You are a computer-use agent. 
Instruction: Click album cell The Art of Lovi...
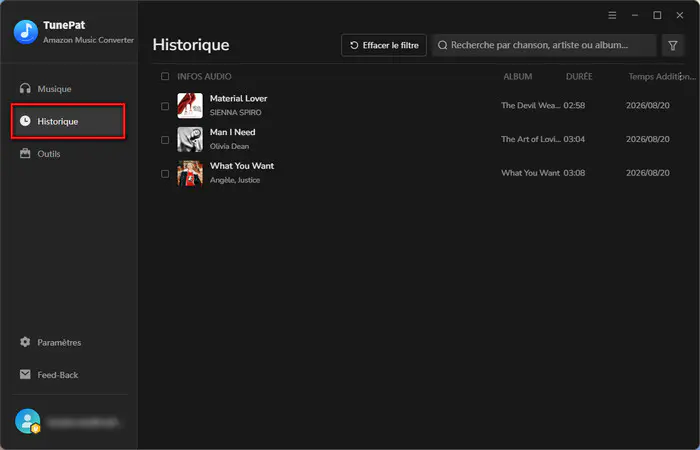coord(530,139)
